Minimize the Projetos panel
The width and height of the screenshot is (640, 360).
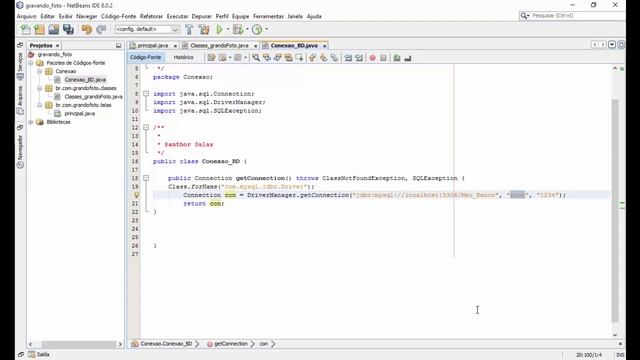point(118,46)
